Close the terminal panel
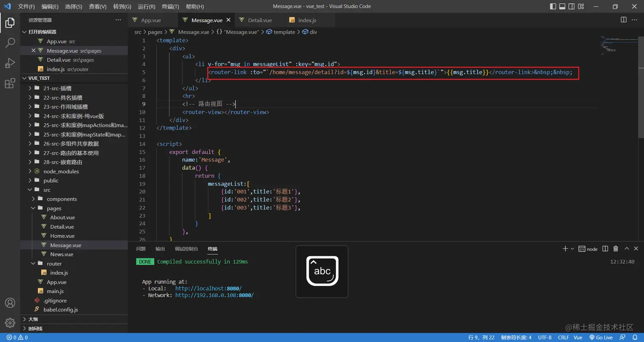 point(636,249)
